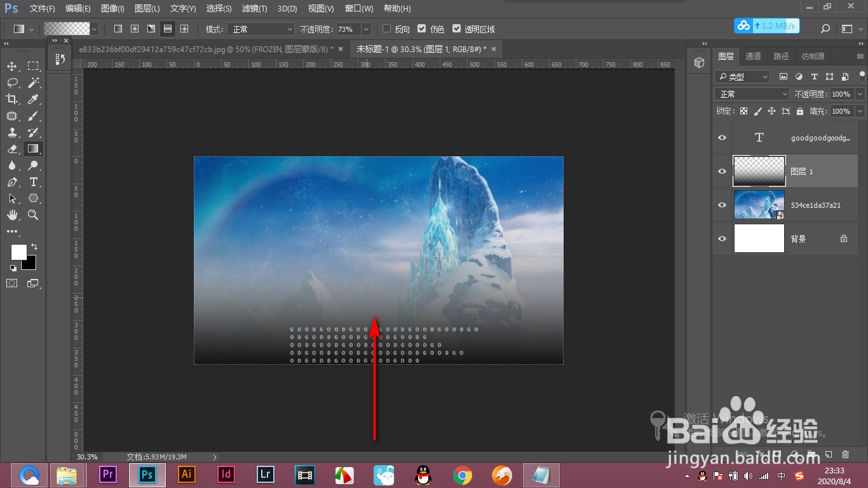
Task: Open the 滤镜(T) menu
Action: click(254, 9)
